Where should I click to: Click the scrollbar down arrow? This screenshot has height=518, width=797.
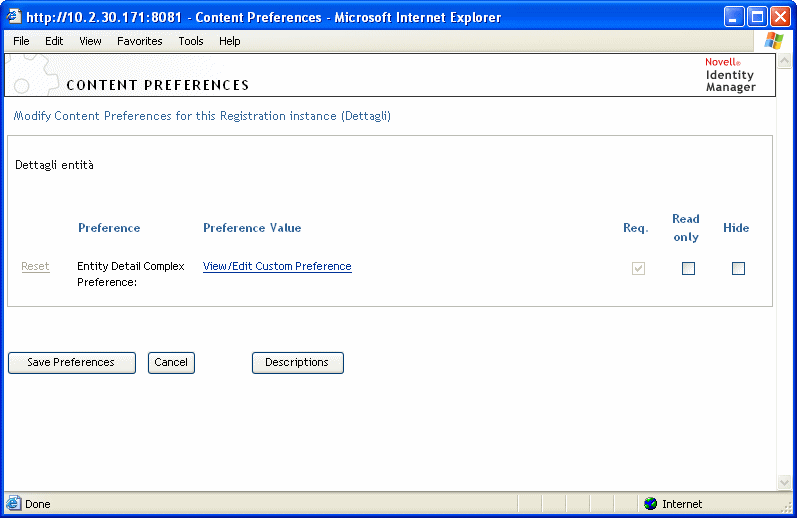[x=784, y=482]
